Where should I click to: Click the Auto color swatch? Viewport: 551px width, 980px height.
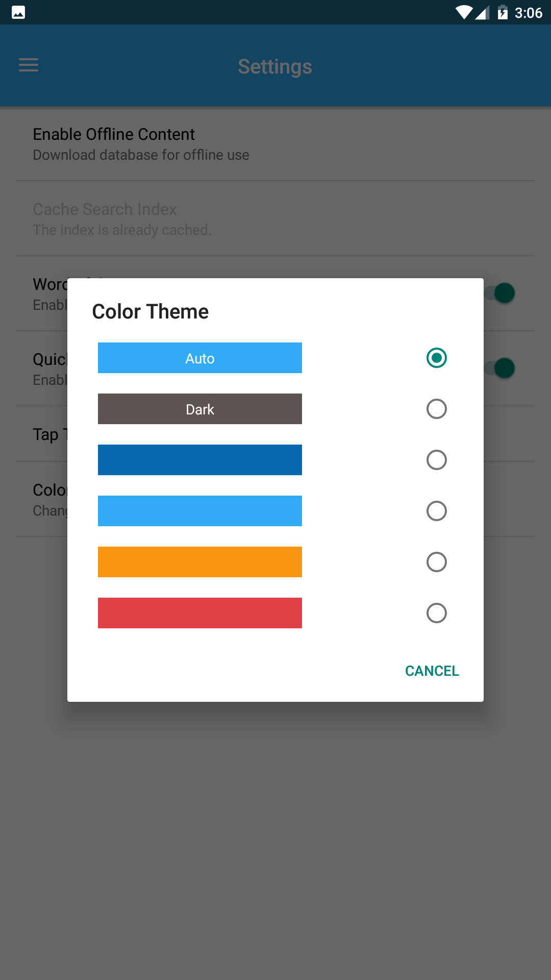pyautogui.click(x=200, y=358)
